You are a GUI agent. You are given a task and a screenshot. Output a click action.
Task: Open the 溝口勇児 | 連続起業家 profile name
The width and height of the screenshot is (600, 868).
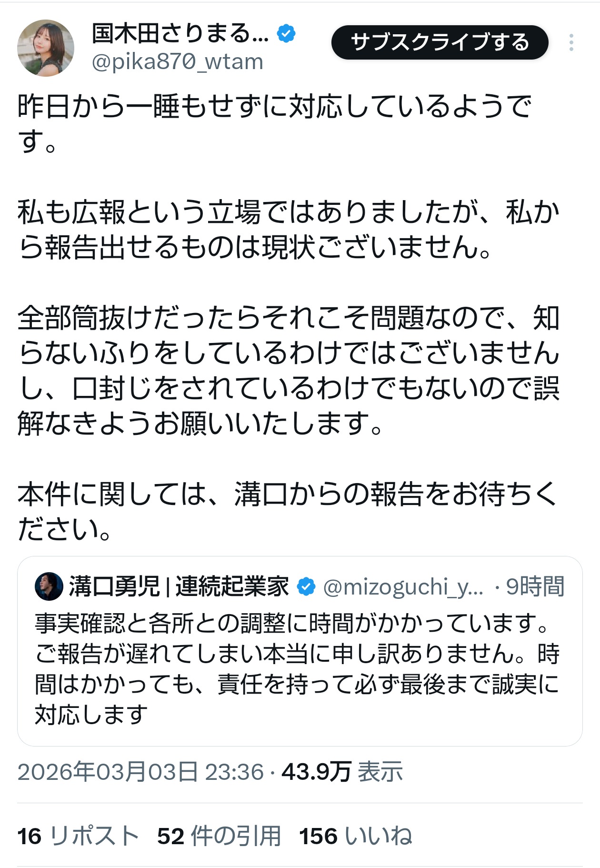tap(179, 586)
